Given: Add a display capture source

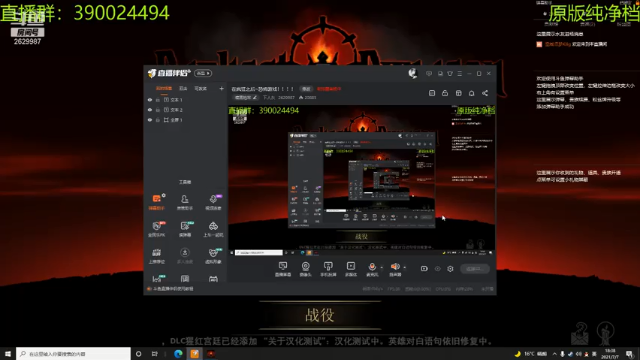Looking at the screenshot, I should pyautogui.click(x=282, y=269).
